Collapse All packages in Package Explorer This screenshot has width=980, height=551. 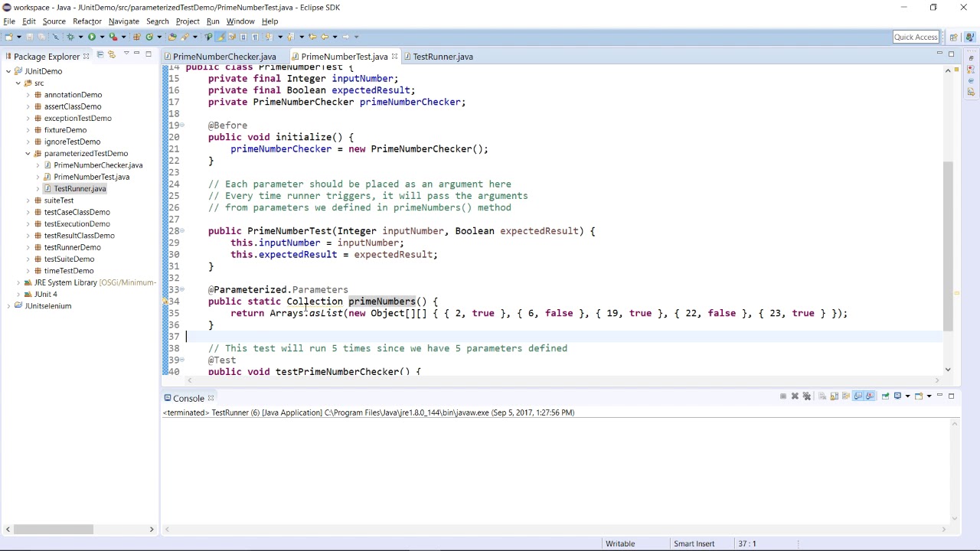(100, 55)
